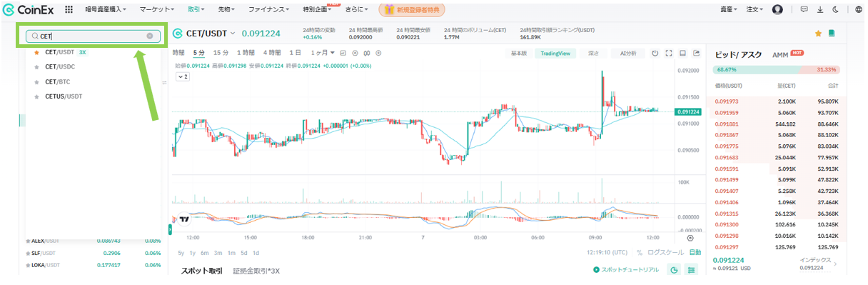Toggle favorite star for CET/BTC result

(36, 81)
